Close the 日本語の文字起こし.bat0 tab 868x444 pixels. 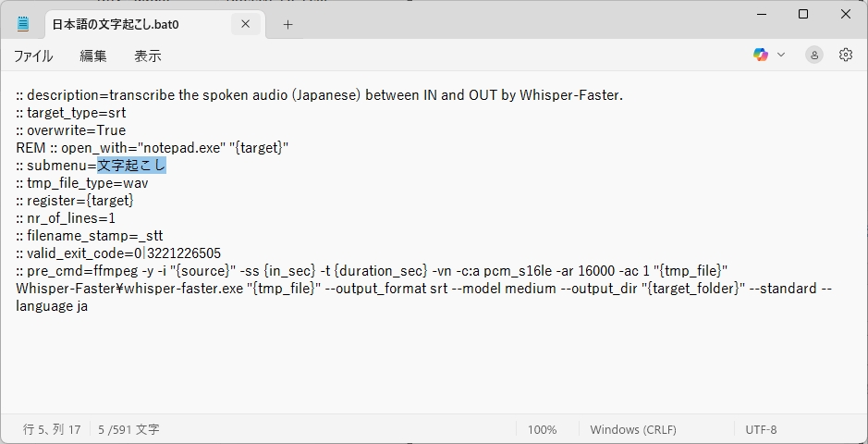pyautogui.click(x=246, y=24)
